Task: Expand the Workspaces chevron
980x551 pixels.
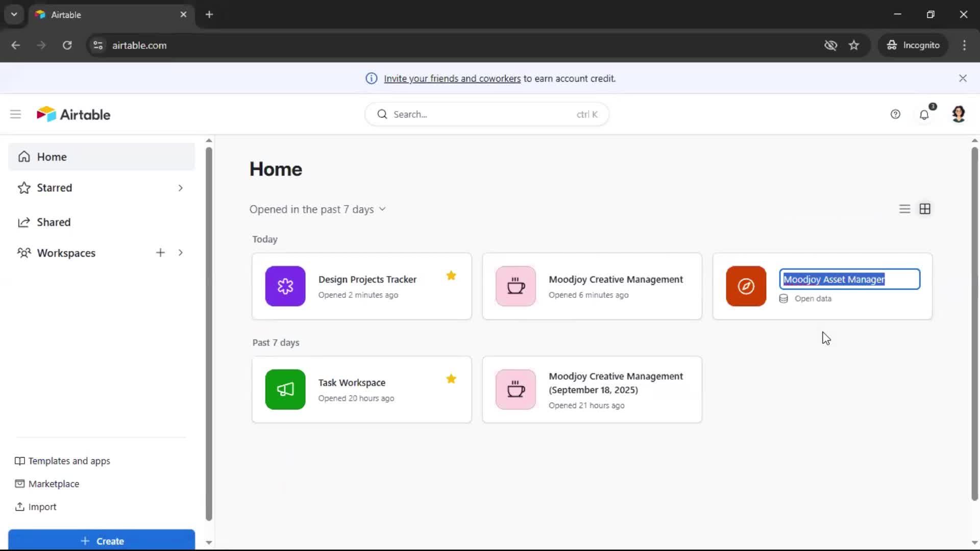Action: (x=181, y=253)
